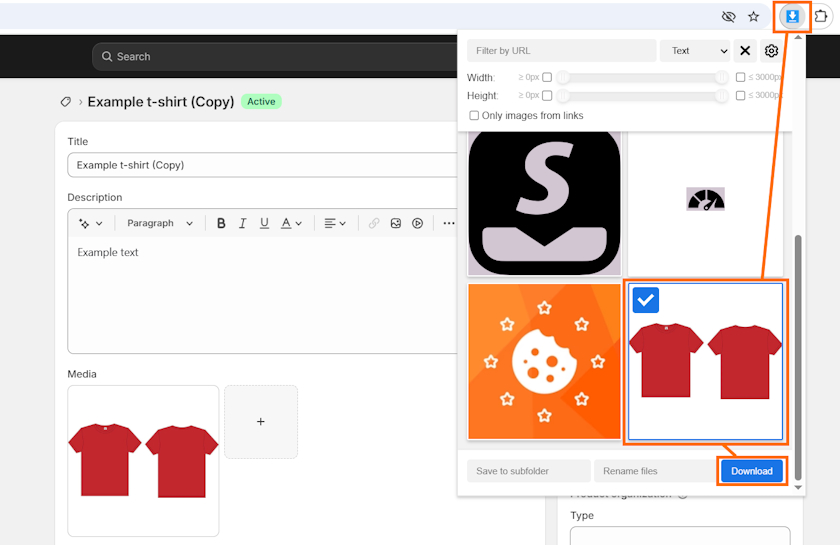
Task: Click the blue Download button
Action: tap(752, 471)
